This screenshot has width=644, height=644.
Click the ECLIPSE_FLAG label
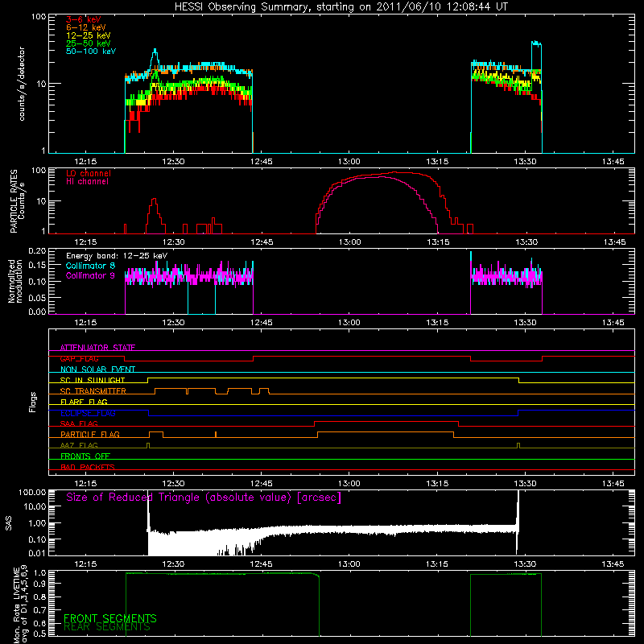88,413
